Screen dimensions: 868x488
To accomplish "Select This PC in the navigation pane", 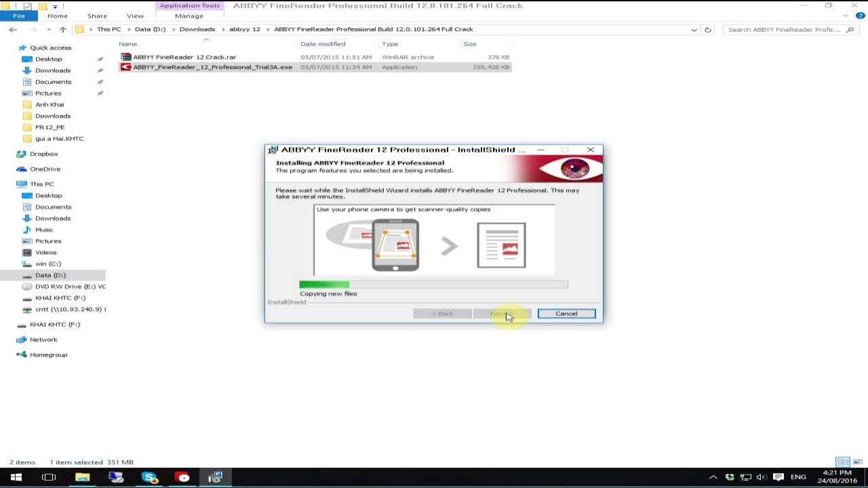I will 41,184.
